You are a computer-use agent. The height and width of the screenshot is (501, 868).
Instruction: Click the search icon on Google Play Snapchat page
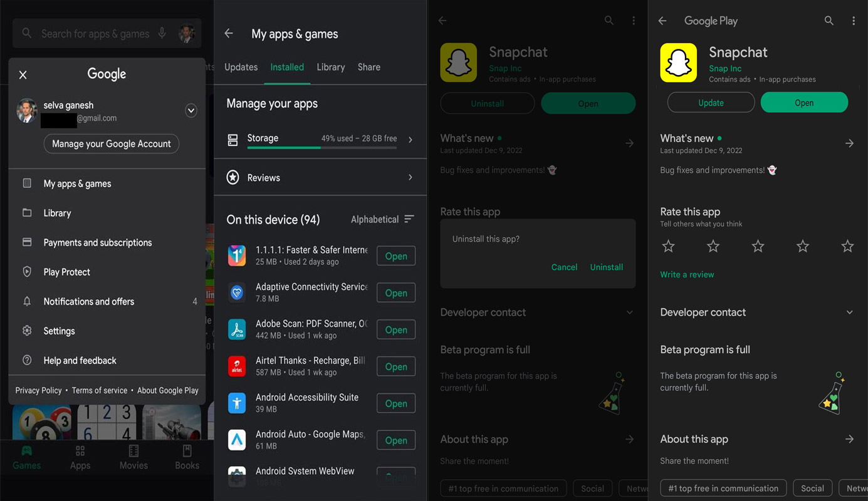(x=829, y=21)
